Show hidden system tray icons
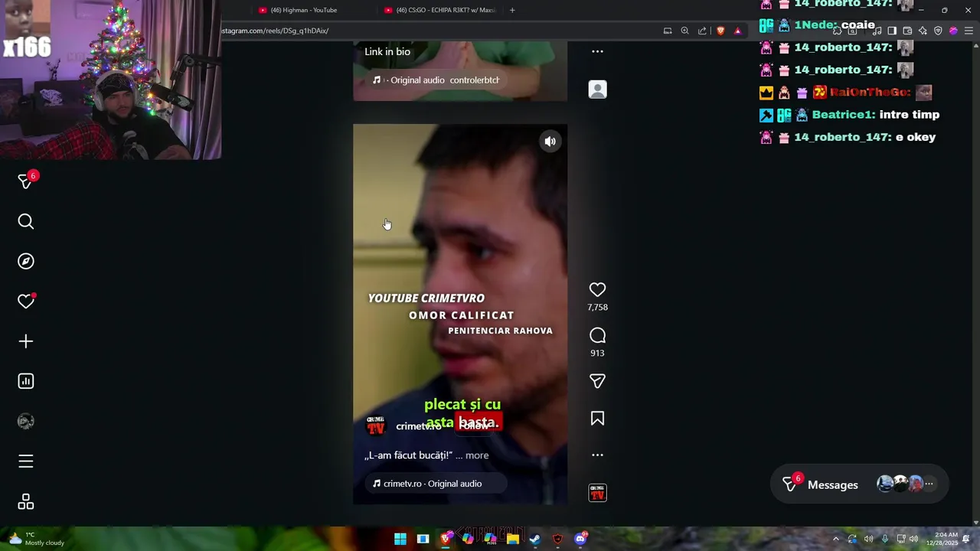This screenshot has height=551, width=980. (836, 539)
